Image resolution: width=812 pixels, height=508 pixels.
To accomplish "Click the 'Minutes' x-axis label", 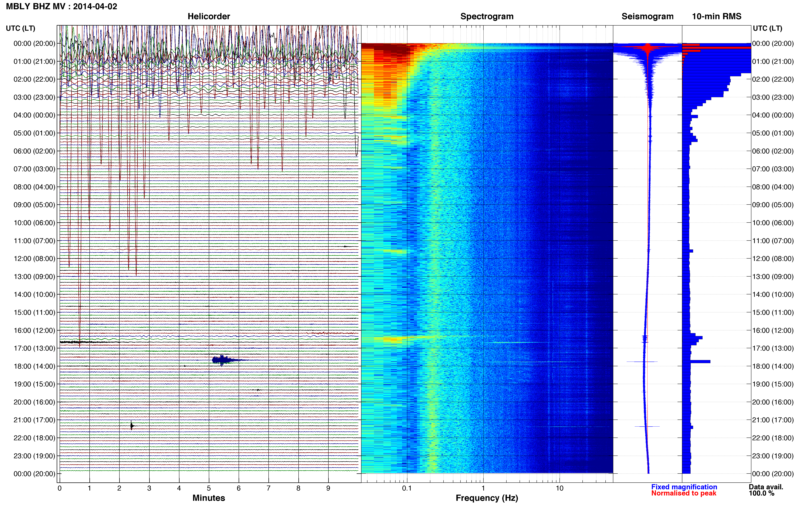I will click(208, 498).
